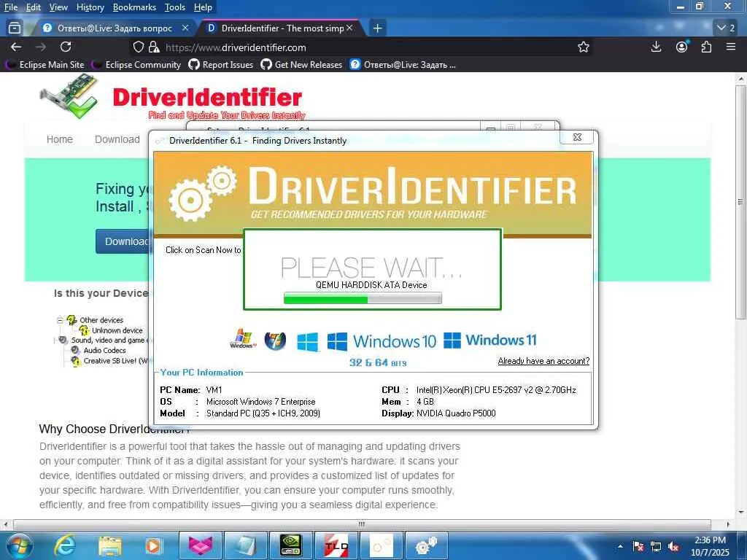Screen dimensions: 747x560
Task: Click the URL address bar
Action: [x=362, y=47]
